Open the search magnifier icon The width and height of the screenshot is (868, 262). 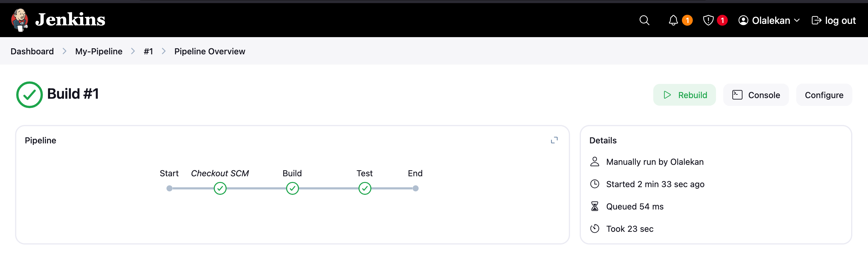click(x=644, y=20)
